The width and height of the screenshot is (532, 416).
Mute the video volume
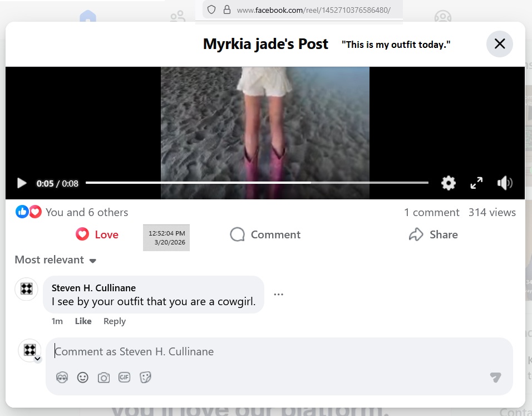505,183
